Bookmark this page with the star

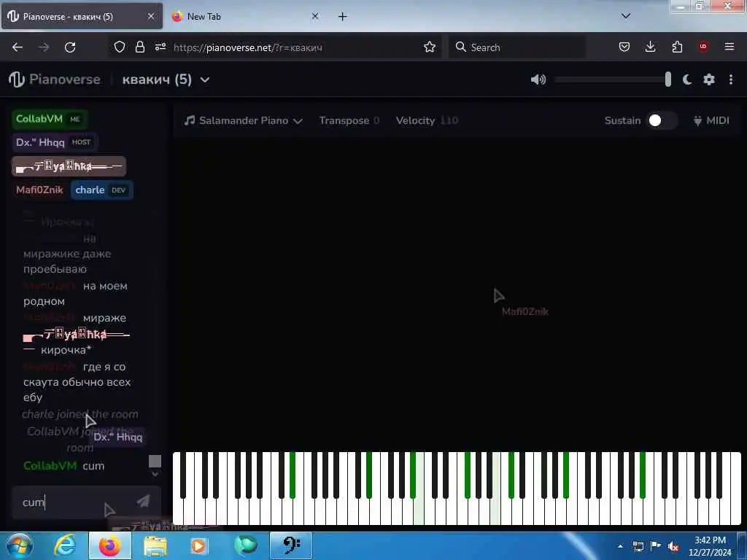430,47
